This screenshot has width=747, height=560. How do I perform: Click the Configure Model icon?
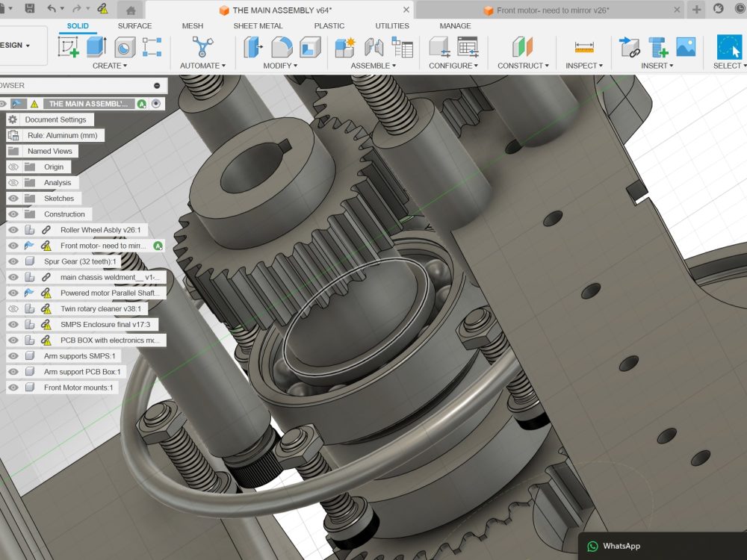(439, 47)
